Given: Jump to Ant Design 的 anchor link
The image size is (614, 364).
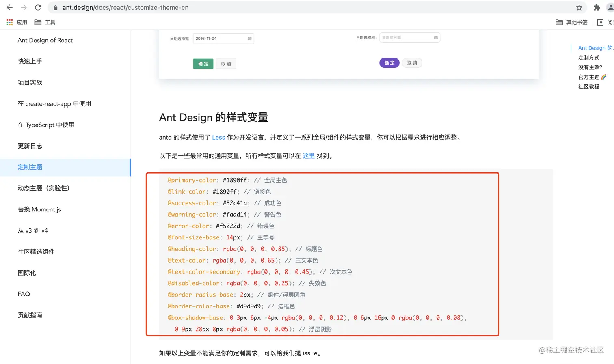Looking at the screenshot, I should 596,48.
